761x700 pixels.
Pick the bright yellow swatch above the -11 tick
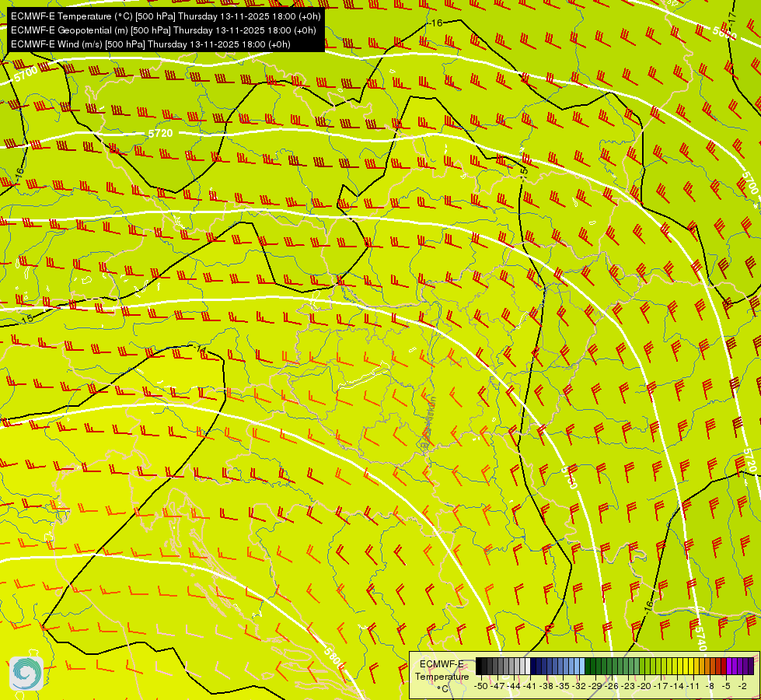point(691,666)
